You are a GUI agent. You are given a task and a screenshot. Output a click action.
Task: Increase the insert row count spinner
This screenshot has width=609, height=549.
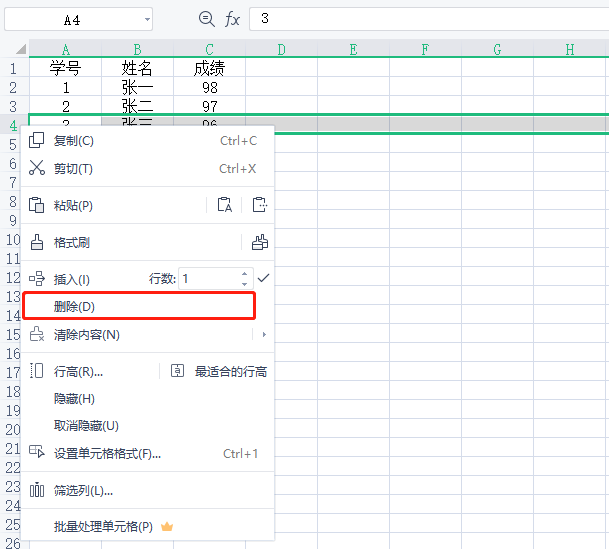pos(244,274)
